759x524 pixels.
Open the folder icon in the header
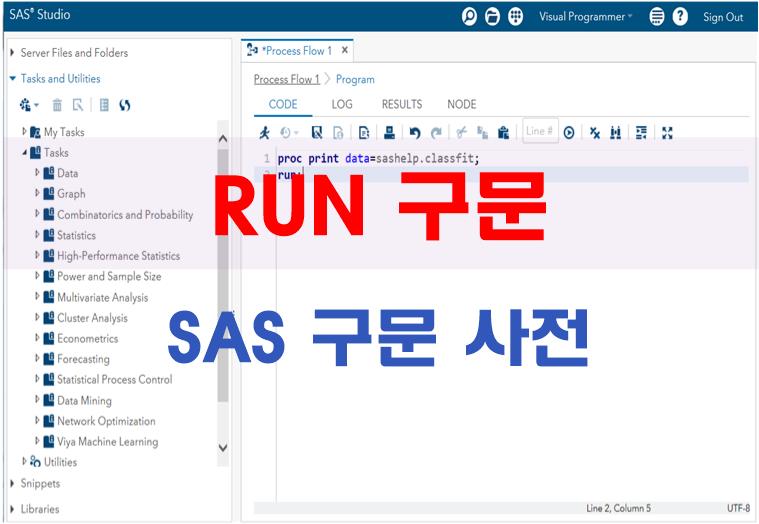point(492,16)
